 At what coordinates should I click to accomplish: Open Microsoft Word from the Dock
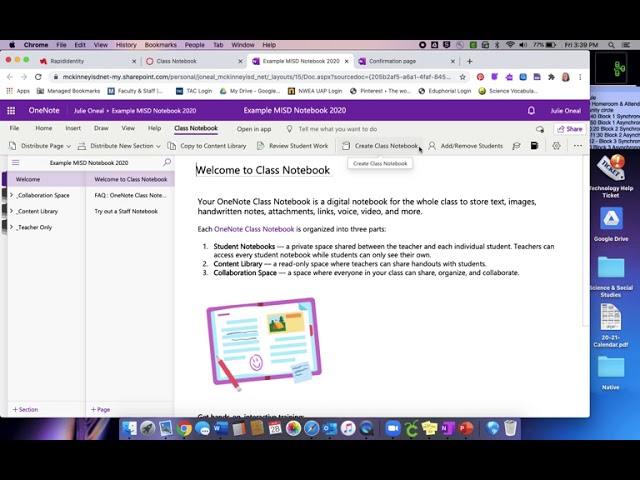point(220,428)
